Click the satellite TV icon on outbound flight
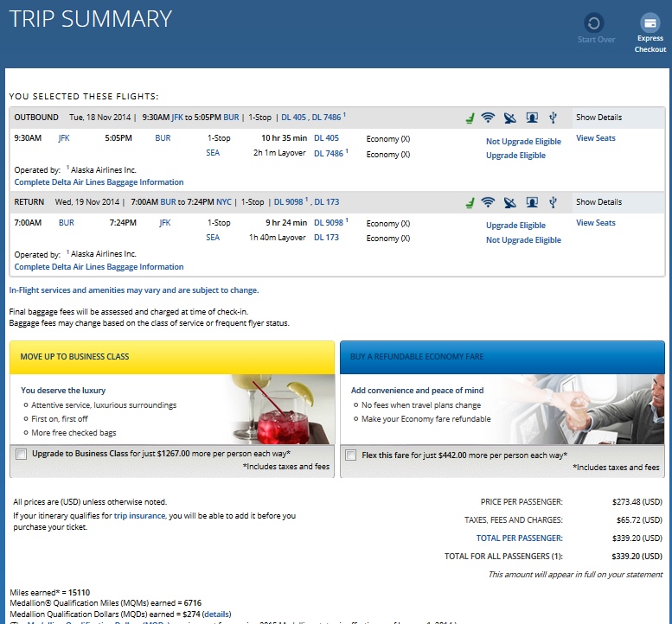672x624 pixels. coord(510,118)
